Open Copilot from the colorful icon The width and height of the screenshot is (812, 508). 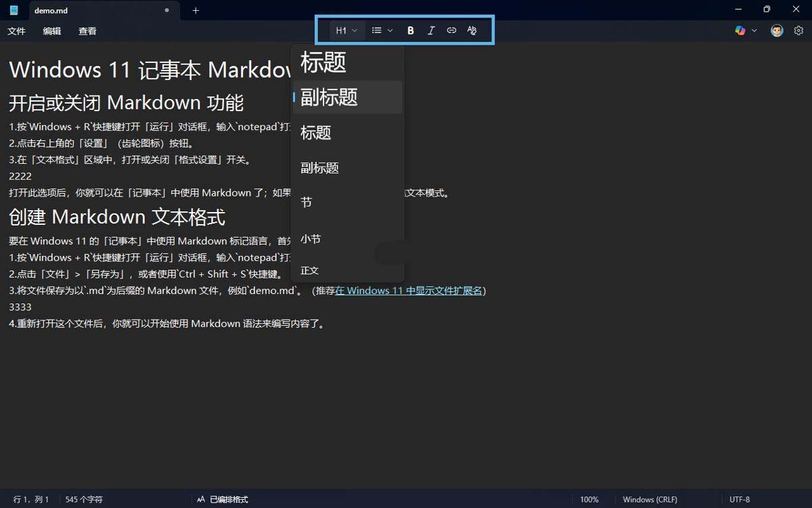point(740,30)
